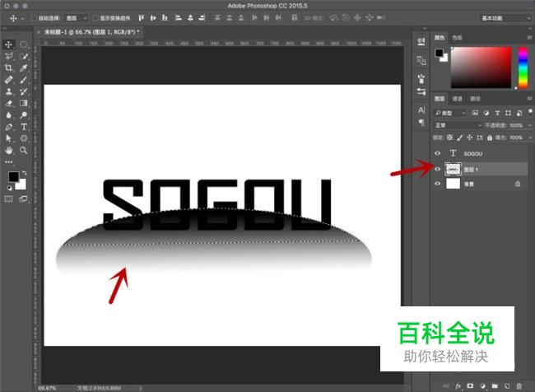Select the Lasso tool
Viewport: 535px width, 392px height.
click(x=8, y=56)
